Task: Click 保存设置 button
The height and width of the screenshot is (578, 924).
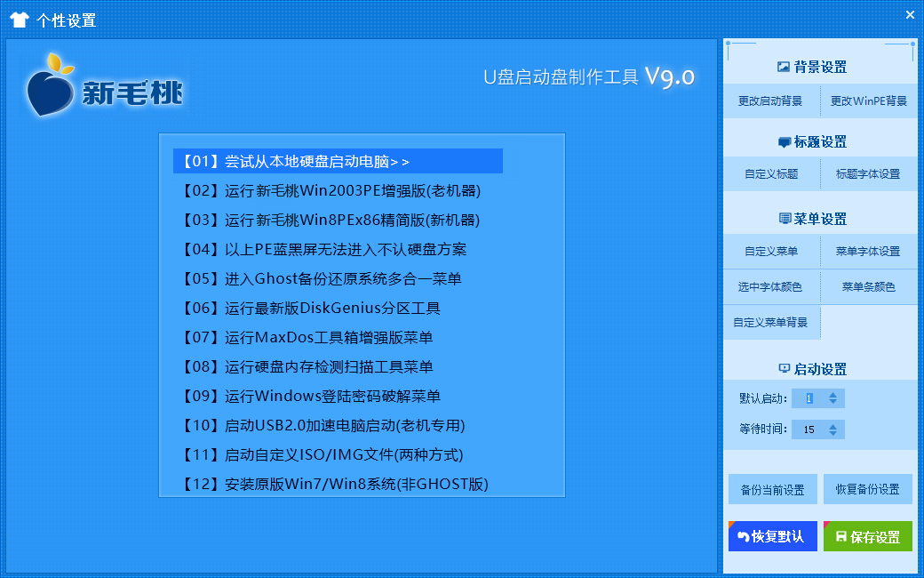Action: [867, 537]
